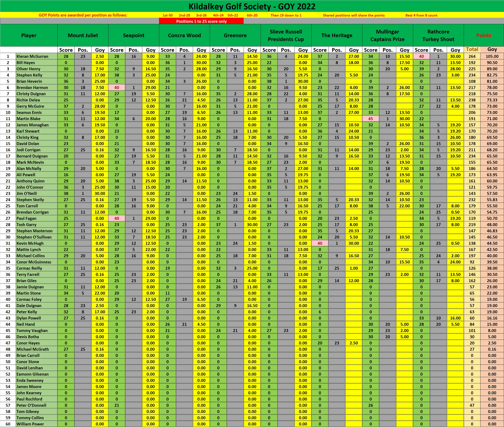Select the Mullingar Captains Prize header
Screen dimensions: 504x427
(388, 35)
